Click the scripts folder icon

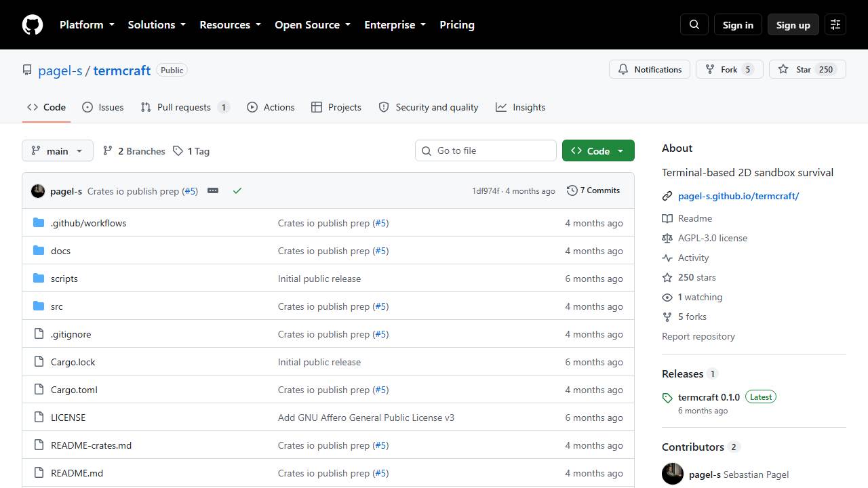39,279
